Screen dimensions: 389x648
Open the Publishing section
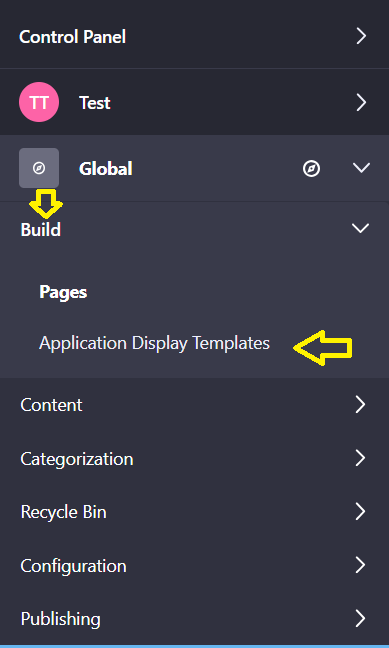click(60, 619)
